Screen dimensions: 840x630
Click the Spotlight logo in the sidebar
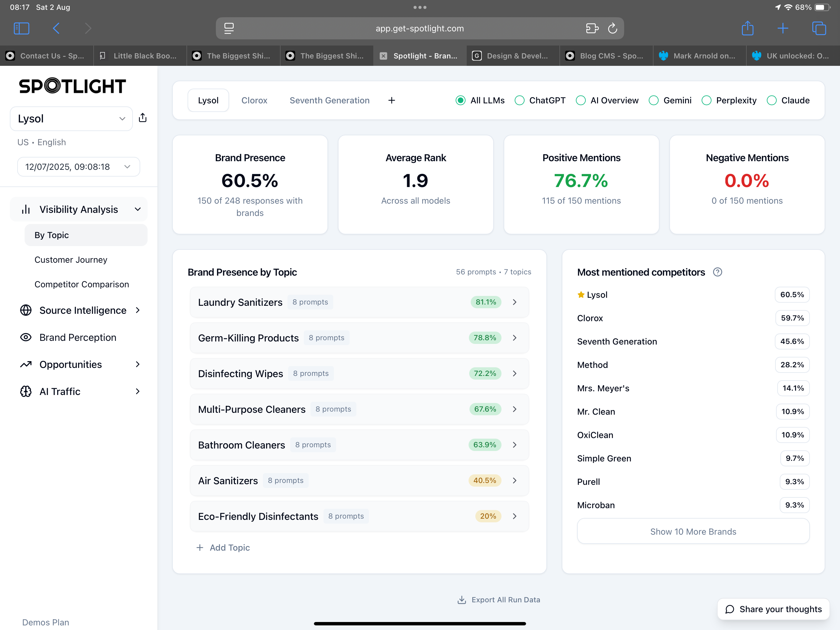(72, 86)
